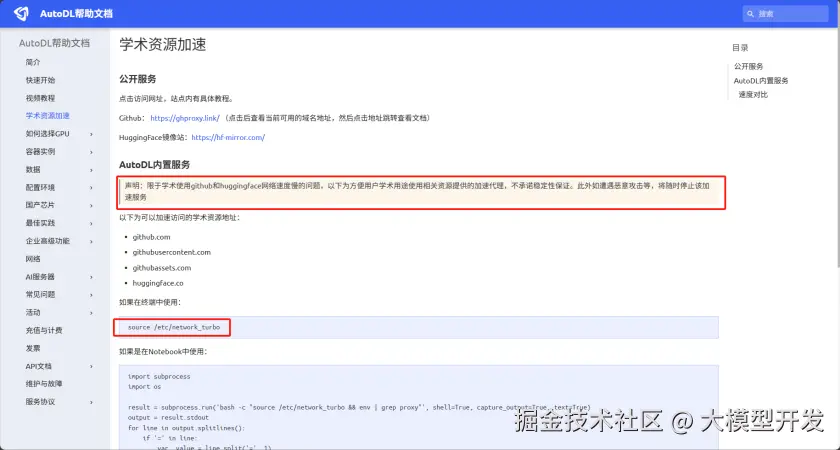Image resolution: width=840 pixels, height=450 pixels.
Task: Click the import subprocess code line
Action: click(159, 377)
